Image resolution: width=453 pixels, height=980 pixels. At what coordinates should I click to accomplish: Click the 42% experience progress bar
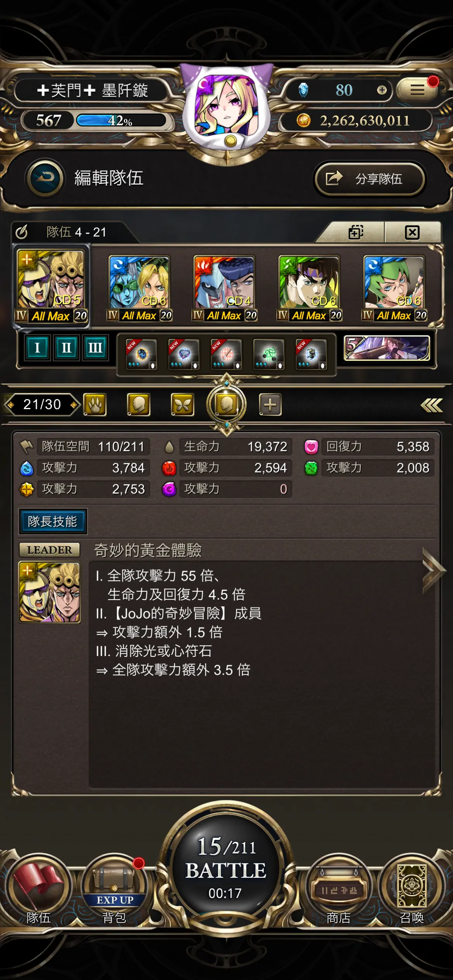point(121,120)
